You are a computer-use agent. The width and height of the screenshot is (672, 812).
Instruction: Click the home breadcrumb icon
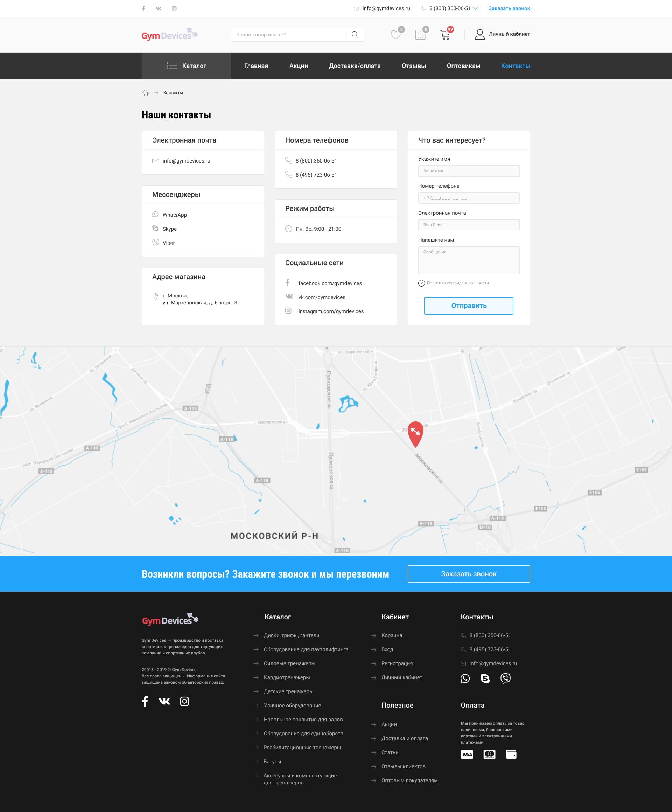click(x=145, y=93)
